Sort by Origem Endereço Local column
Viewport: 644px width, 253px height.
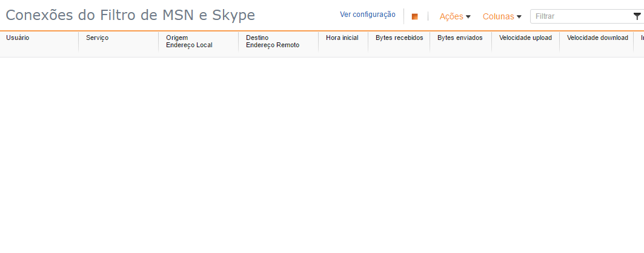190,41
